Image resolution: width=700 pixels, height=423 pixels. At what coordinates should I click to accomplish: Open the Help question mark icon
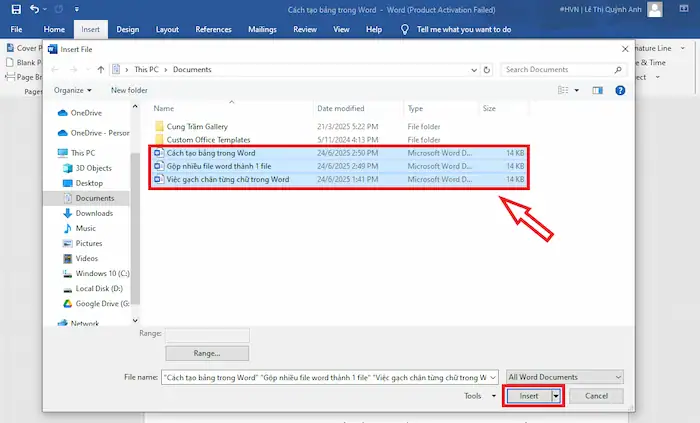(x=619, y=89)
